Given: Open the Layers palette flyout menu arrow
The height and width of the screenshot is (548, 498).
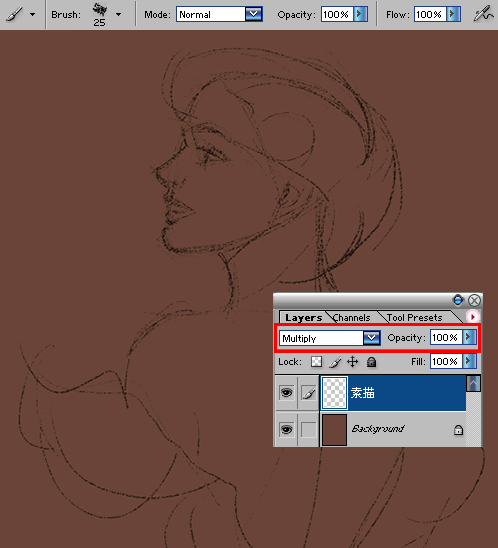Looking at the screenshot, I should [x=472, y=317].
